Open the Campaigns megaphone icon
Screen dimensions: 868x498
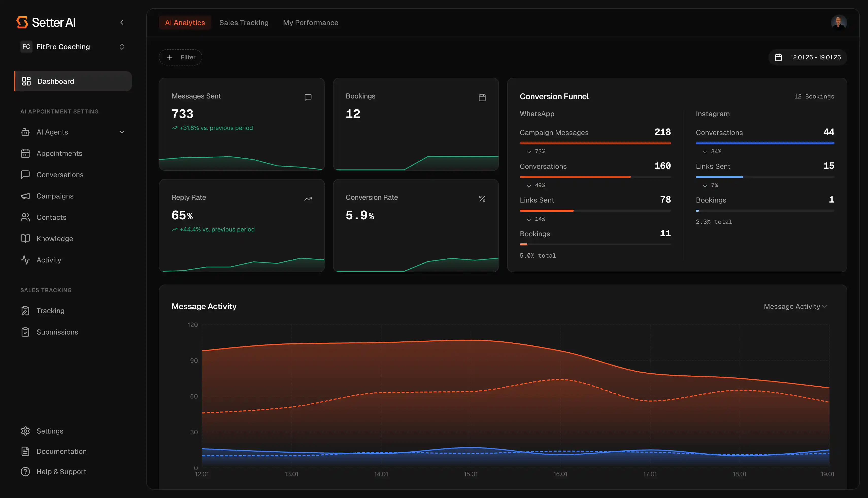25,196
